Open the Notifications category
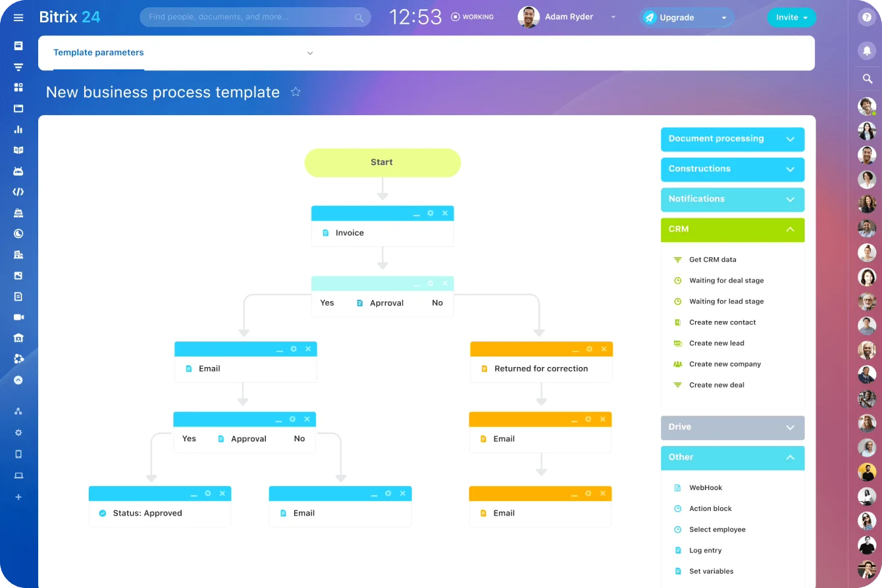The width and height of the screenshot is (882, 588). pyautogui.click(x=732, y=199)
